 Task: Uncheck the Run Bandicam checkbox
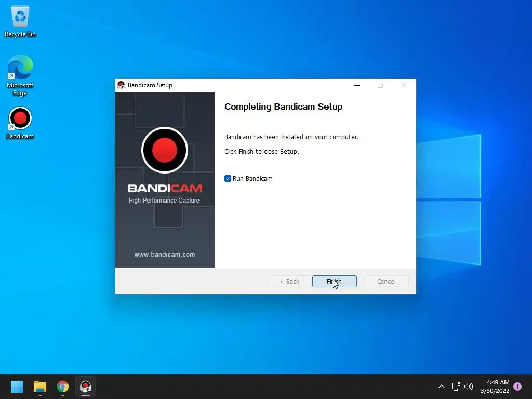[x=228, y=179]
